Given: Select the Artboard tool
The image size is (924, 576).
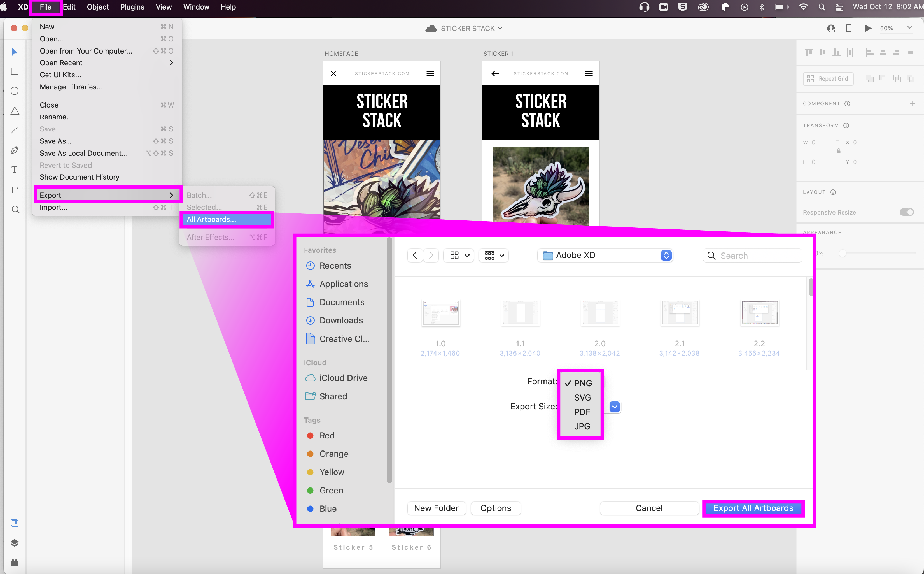Looking at the screenshot, I should [x=15, y=190].
